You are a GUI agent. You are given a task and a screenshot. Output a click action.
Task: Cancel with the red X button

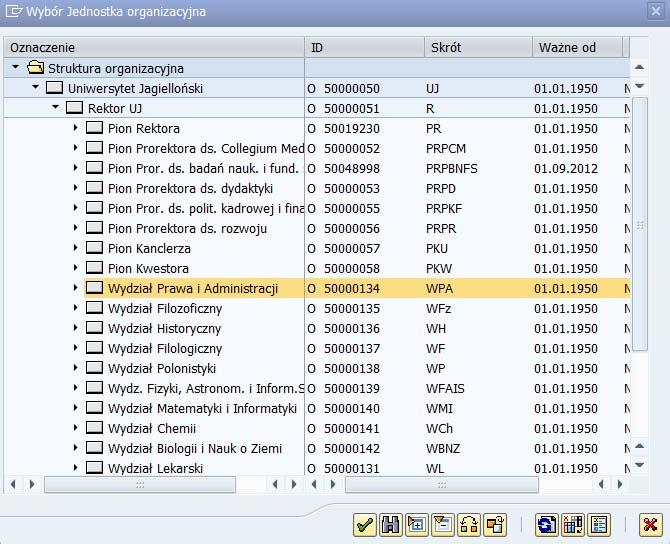point(650,524)
